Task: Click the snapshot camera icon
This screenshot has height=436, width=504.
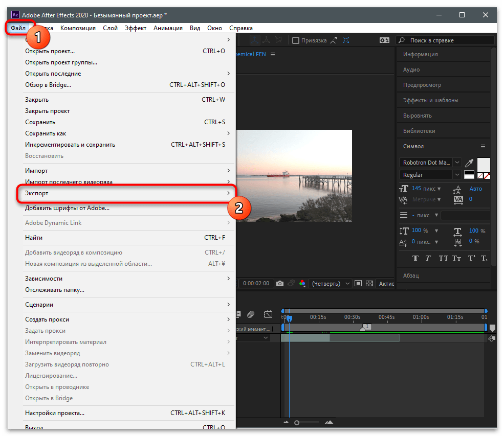Action: (x=280, y=284)
